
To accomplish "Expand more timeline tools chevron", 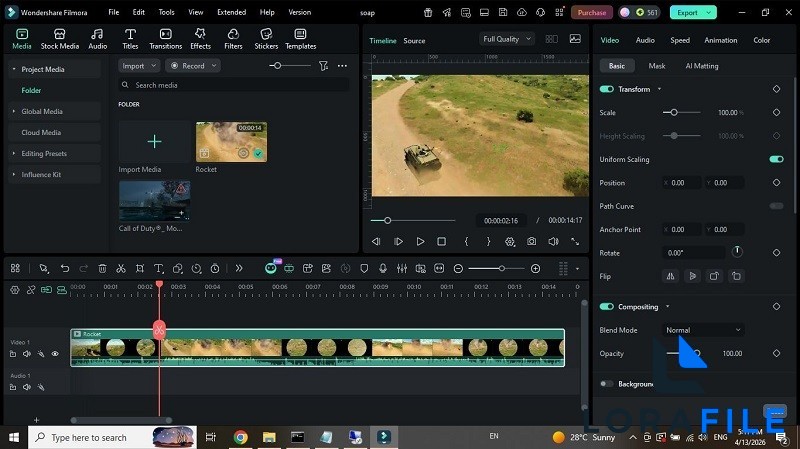I will point(239,268).
